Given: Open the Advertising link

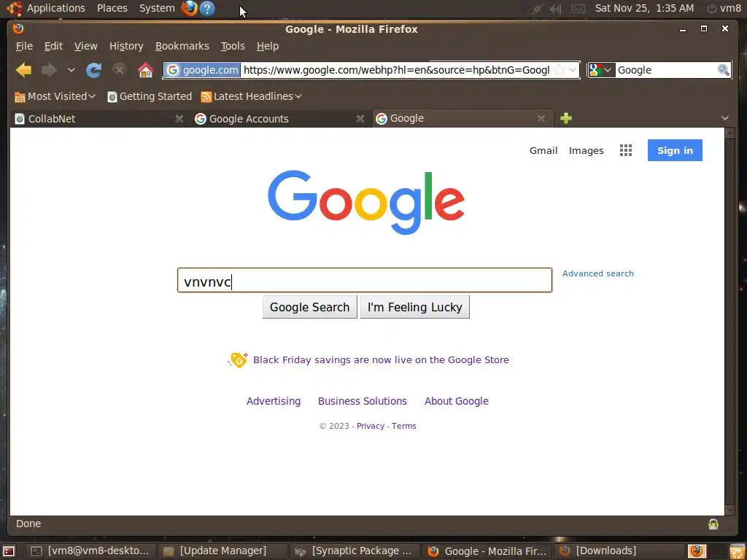Looking at the screenshot, I should pos(274,401).
